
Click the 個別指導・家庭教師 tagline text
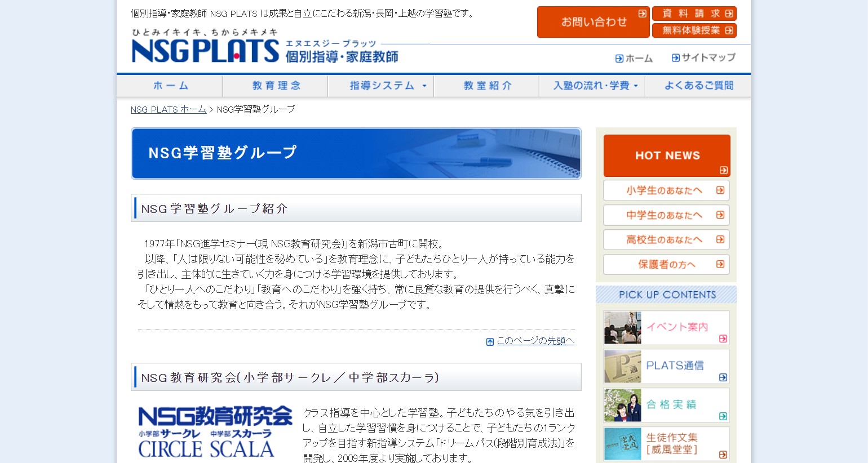(342, 56)
